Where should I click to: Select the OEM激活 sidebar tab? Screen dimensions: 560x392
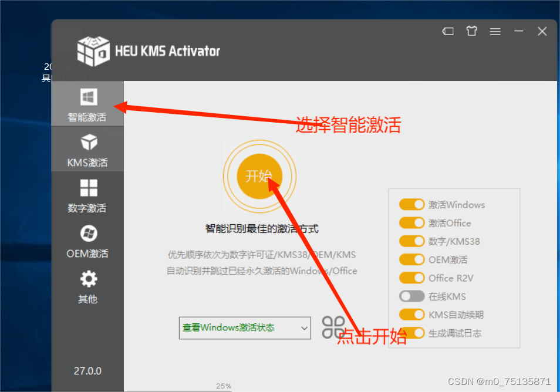[x=87, y=240]
